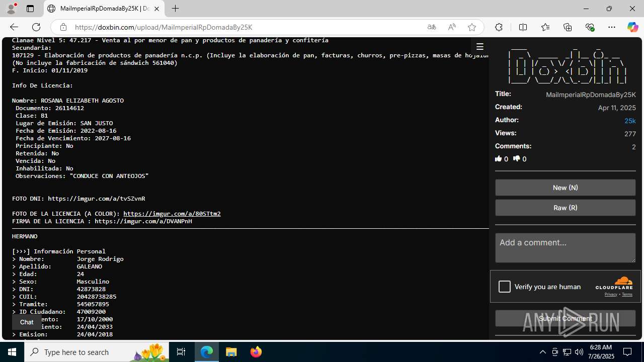Go back to the previous page

click(x=14, y=27)
